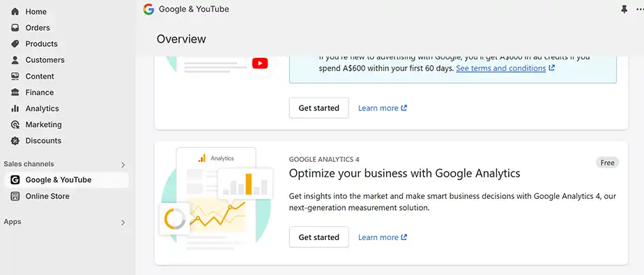Click the Analytics bar chart icon

[x=15, y=108]
